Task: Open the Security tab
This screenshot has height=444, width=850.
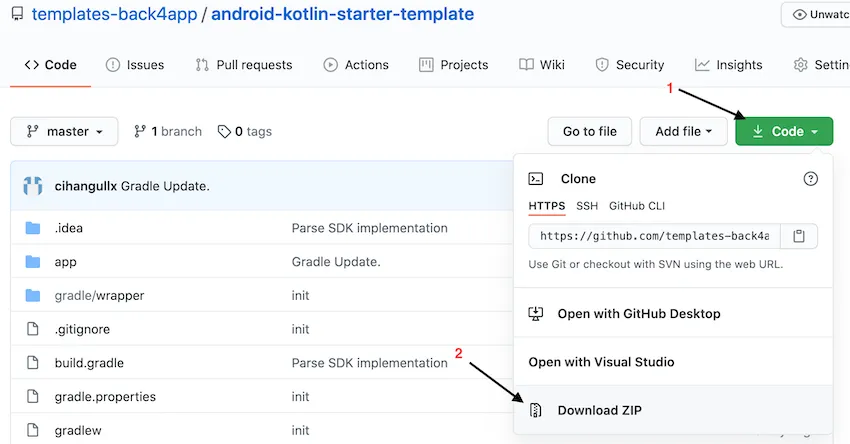Action: [x=629, y=65]
